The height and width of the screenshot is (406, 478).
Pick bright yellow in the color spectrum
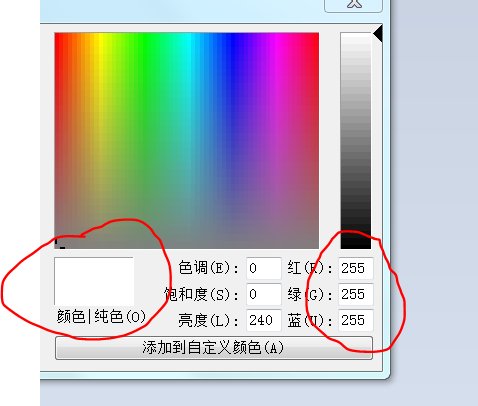coord(99,37)
